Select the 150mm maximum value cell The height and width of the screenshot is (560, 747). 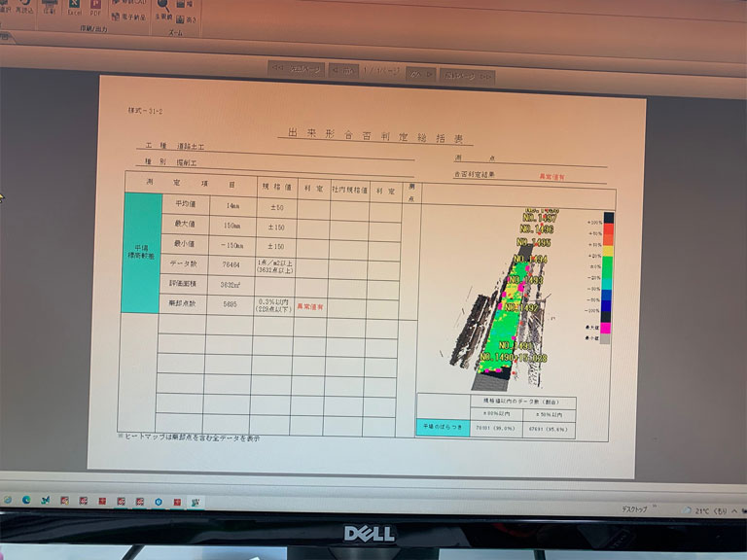point(232,226)
